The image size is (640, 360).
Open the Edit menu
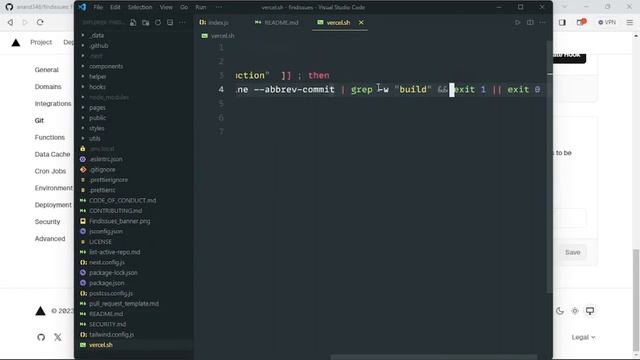pos(115,7)
